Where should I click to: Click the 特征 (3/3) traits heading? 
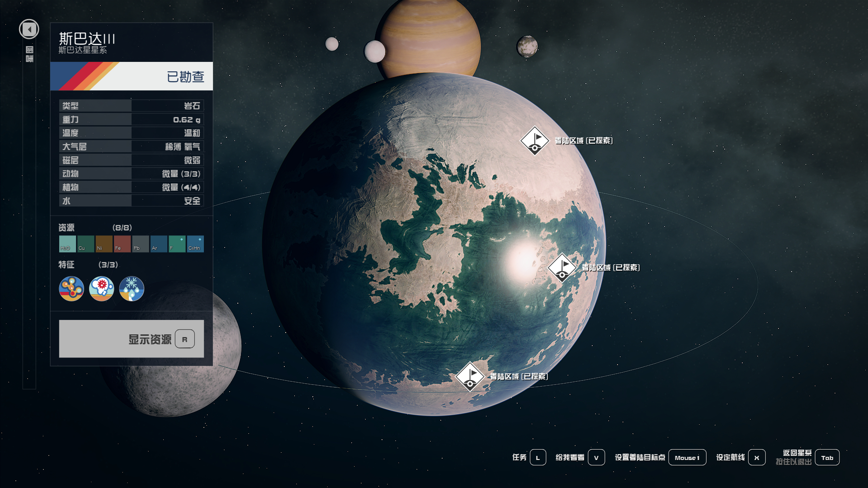click(x=88, y=265)
